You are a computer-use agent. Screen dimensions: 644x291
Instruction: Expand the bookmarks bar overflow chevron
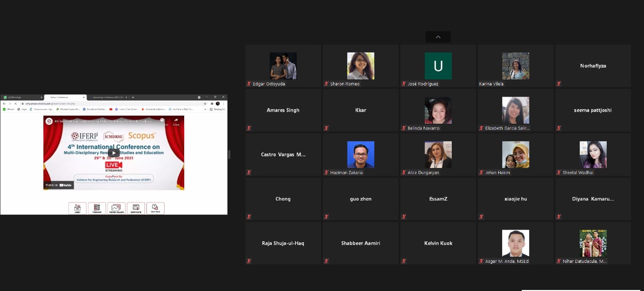[205, 109]
